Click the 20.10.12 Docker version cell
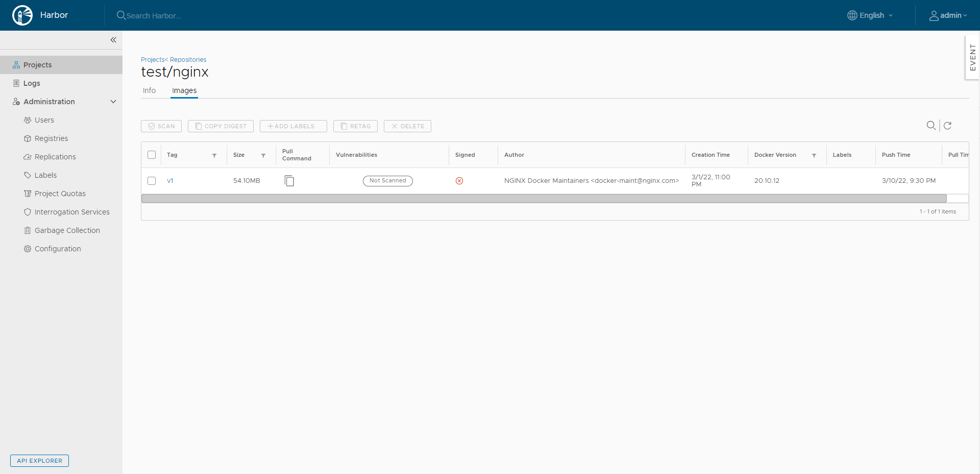This screenshot has width=980, height=474. point(767,181)
